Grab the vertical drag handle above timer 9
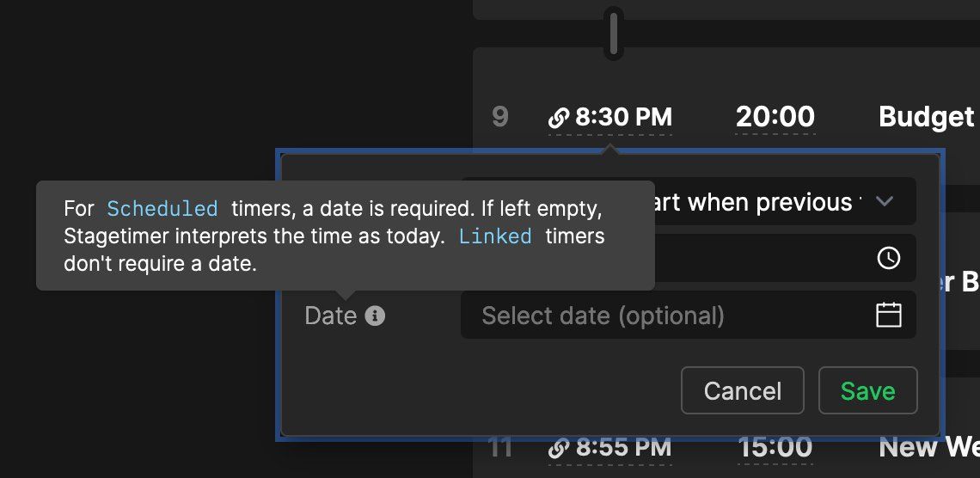Screen dimensions: 980x478 point(614,34)
